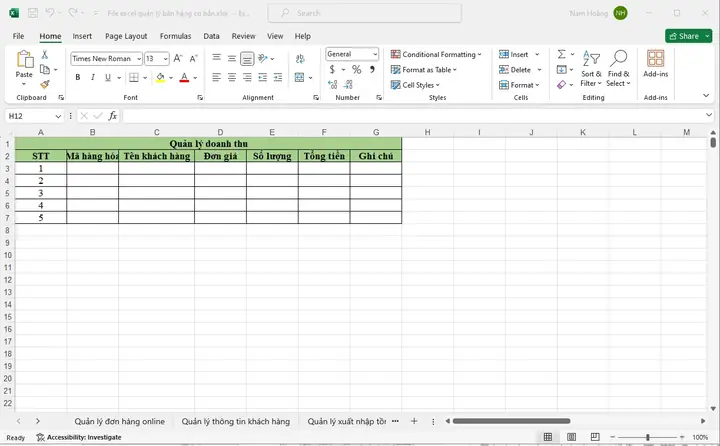720x446 pixels.
Task: Click the Search box
Action: click(365, 13)
